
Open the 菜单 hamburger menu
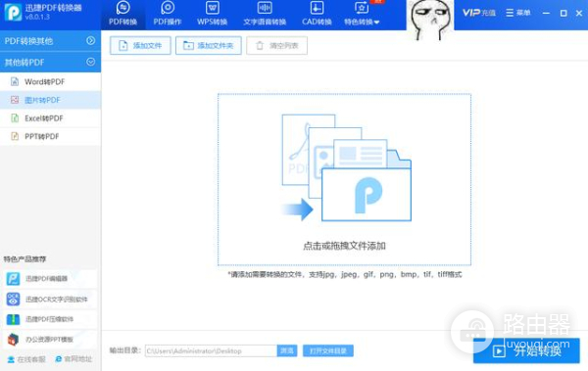coord(517,13)
